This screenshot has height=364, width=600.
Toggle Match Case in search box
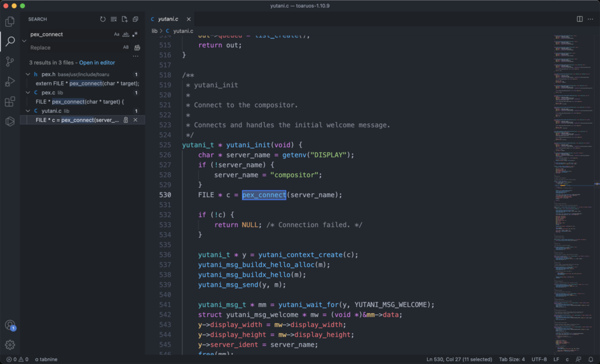click(117, 35)
